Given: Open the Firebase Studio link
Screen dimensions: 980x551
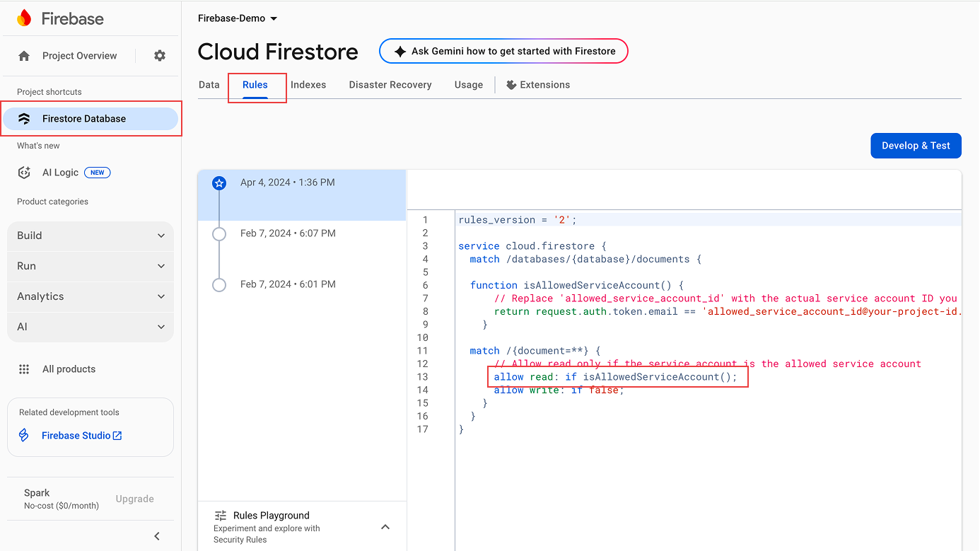Looking at the screenshot, I should tap(82, 436).
